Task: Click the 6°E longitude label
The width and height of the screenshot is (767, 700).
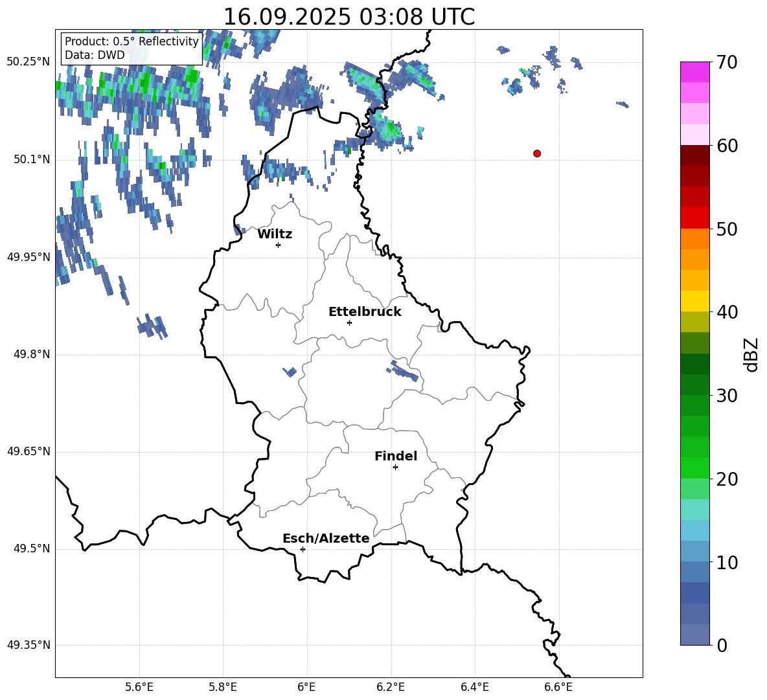Action: [306, 687]
